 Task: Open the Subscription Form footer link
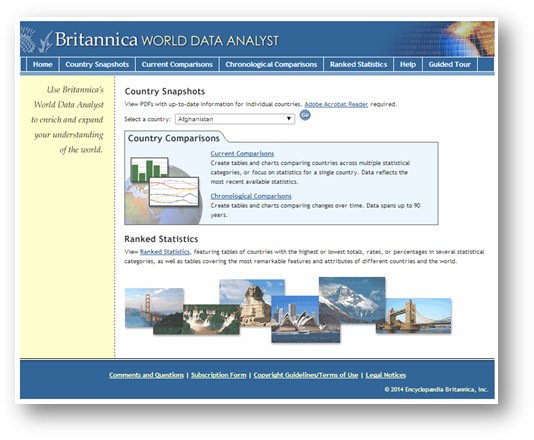219,375
